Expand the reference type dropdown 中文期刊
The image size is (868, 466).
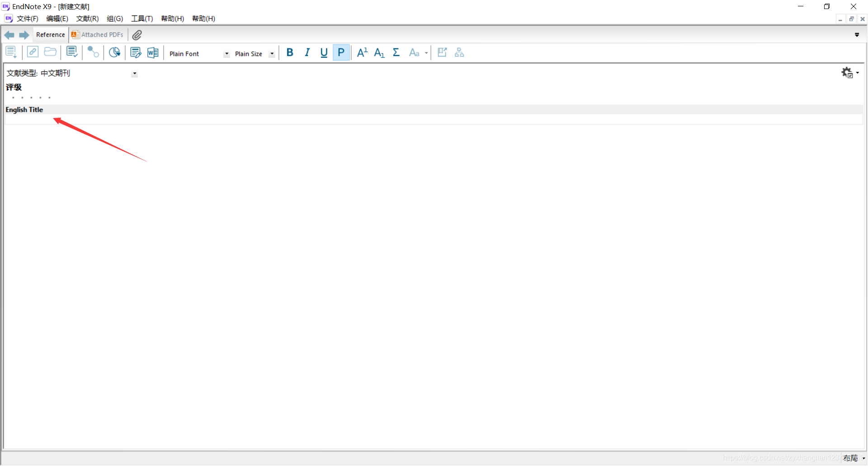(x=135, y=74)
